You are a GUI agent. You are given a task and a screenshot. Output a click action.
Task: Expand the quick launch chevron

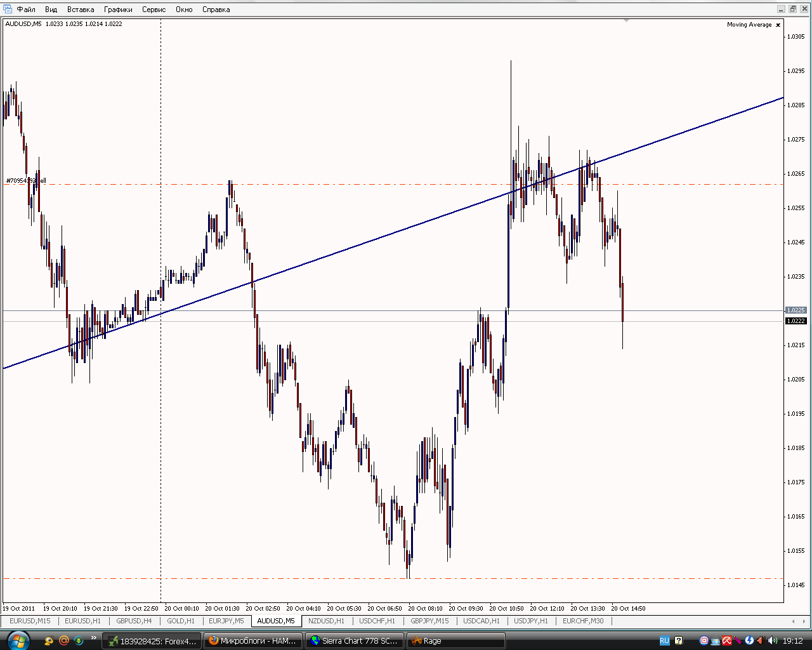(95, 639)
